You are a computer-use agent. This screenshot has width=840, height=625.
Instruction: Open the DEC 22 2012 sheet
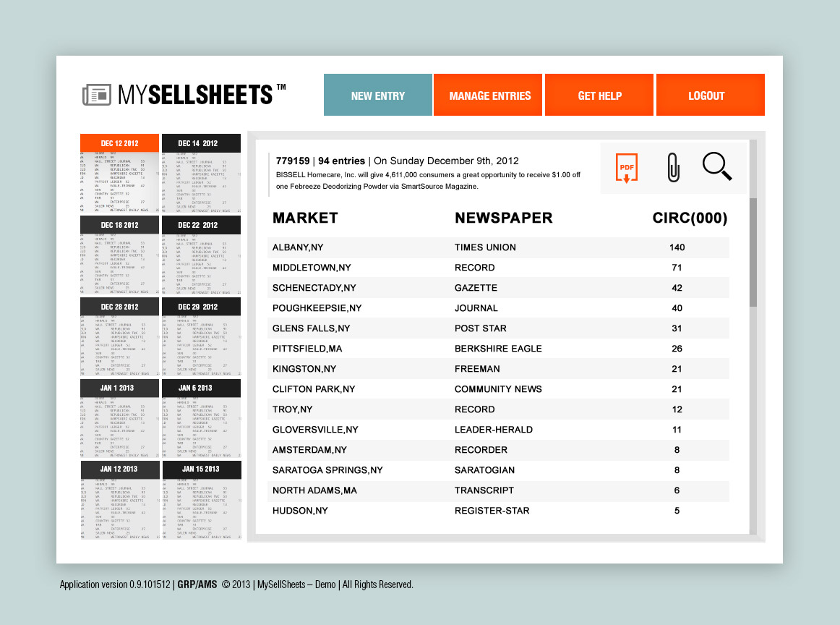pos(201,224)
